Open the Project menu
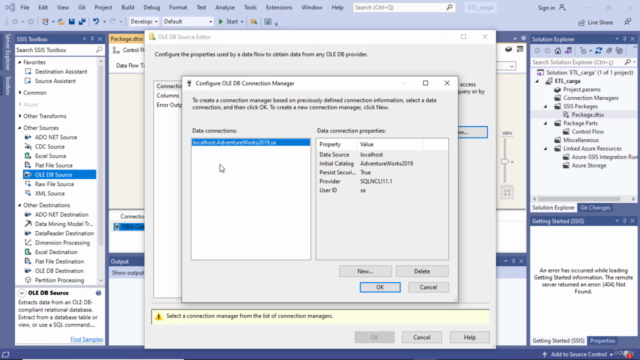Viewport: 640px width, 360px height. click(x=103, y=7)
